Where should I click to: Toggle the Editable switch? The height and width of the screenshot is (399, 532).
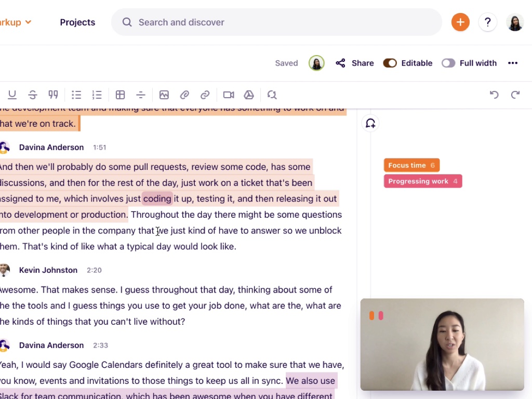(390, 63)
